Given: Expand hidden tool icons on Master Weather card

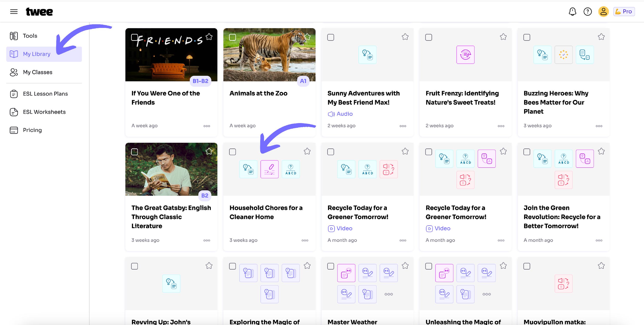Looking at the screenshot, I should point(389,294).
